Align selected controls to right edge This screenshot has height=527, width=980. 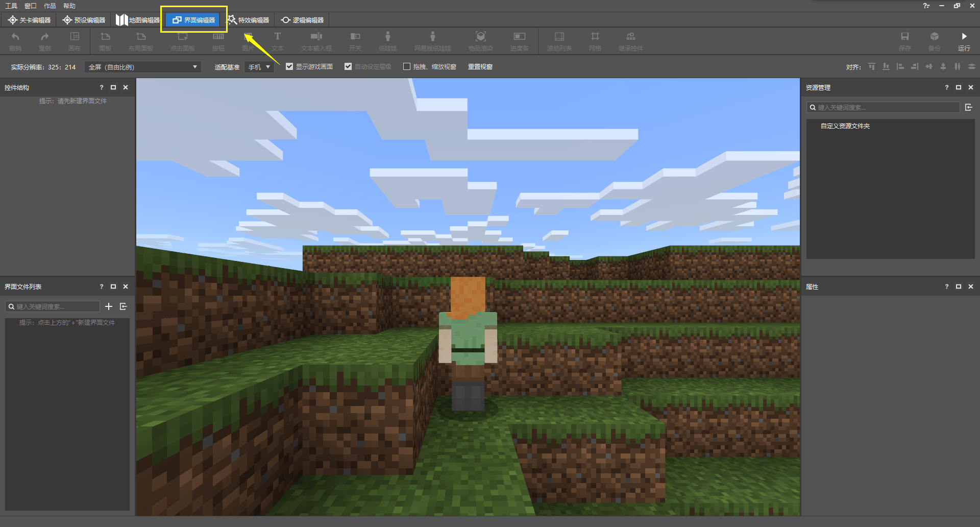tap(915, 67)
